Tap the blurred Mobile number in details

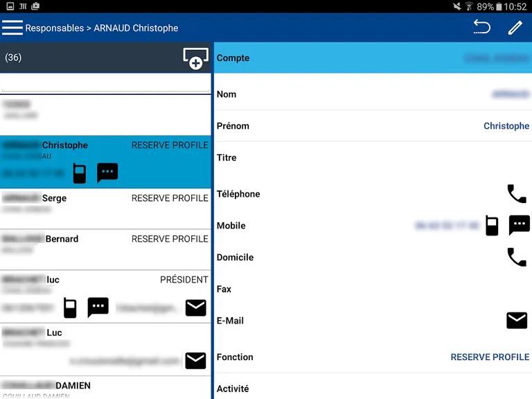coord(447,225)
